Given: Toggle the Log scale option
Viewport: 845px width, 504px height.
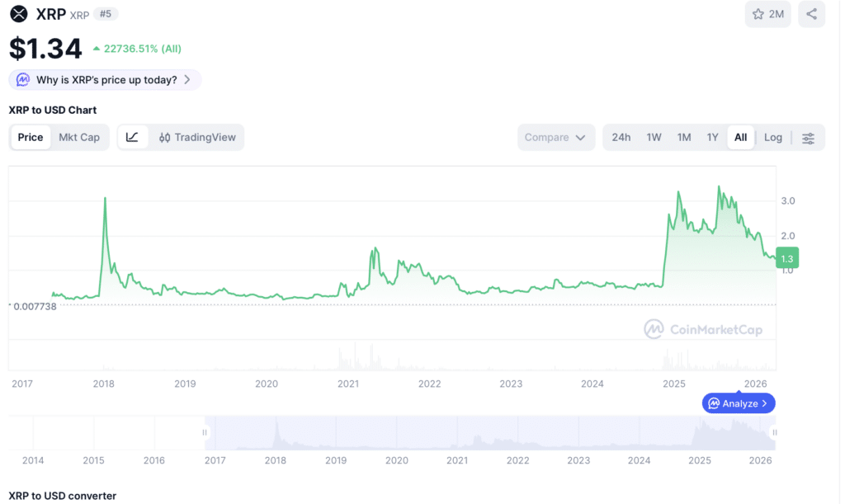Looking at the screenshot, I should point(772,137).
